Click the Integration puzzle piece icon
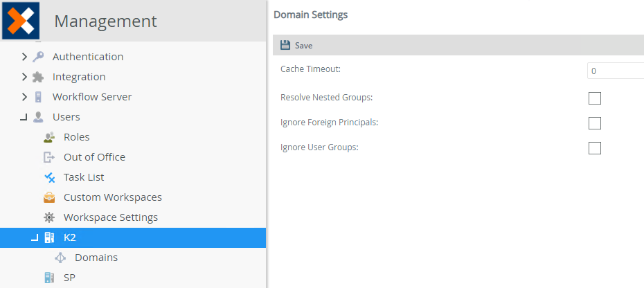The image size is (644, 288). pyautogui.click(x=38, y=77)
